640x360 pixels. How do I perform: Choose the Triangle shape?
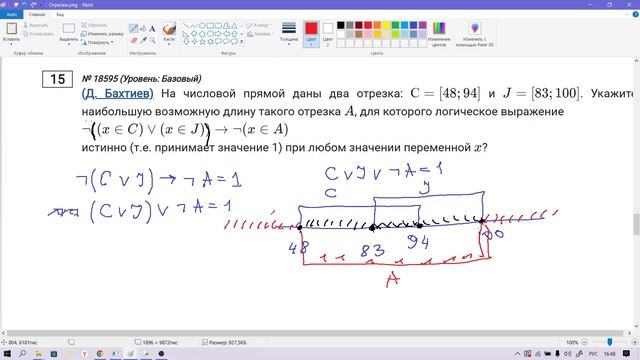pos(234,26)
